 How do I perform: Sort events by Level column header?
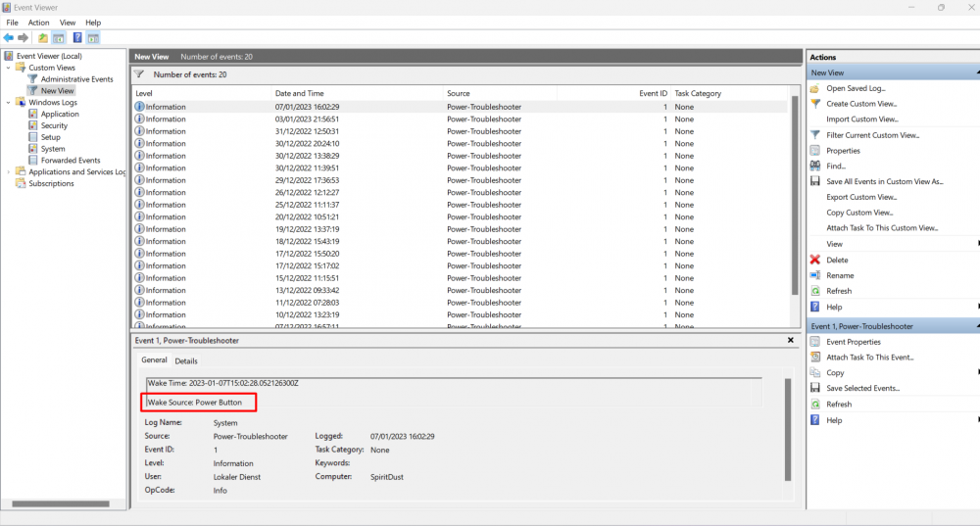[x=203, y=93]
